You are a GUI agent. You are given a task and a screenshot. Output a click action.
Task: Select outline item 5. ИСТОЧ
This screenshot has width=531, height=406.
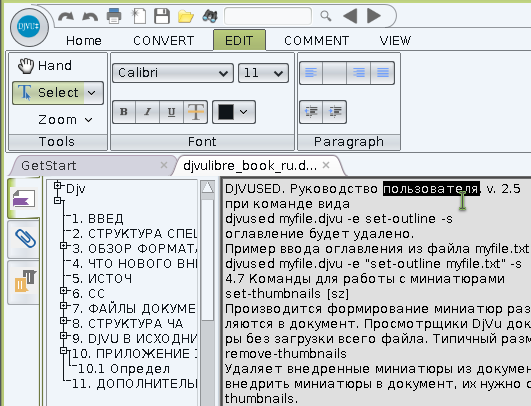tap(102, 278)
